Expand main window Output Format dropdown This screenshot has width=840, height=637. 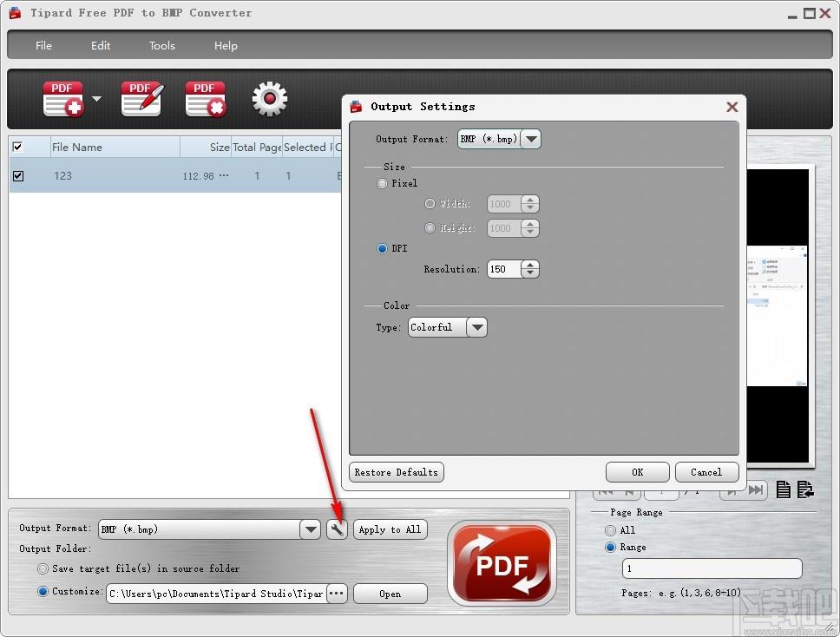[x=310, y=530]
